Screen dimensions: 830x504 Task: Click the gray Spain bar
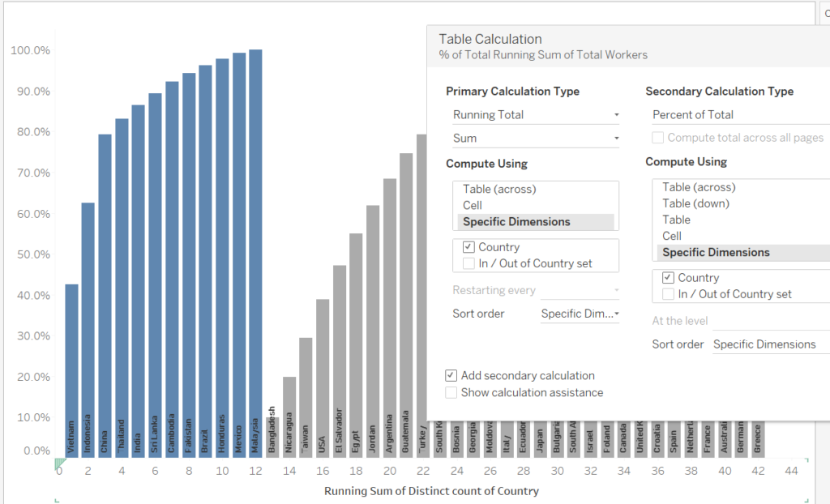pos(674,439)
